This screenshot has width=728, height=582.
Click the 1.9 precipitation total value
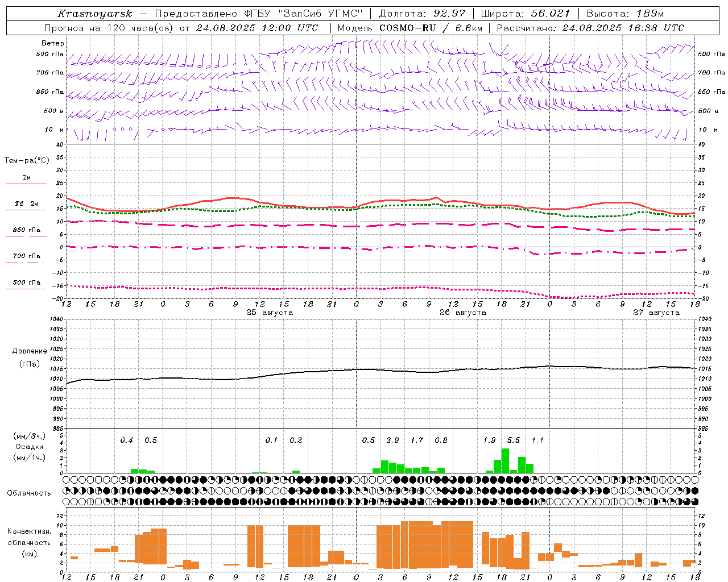(x=489, y=440)
